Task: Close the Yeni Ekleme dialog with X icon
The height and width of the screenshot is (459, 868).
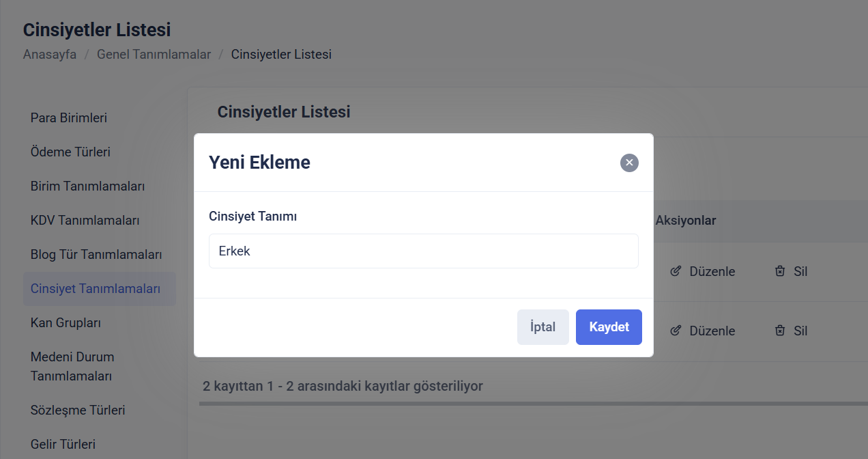Action: click(629, 163)
